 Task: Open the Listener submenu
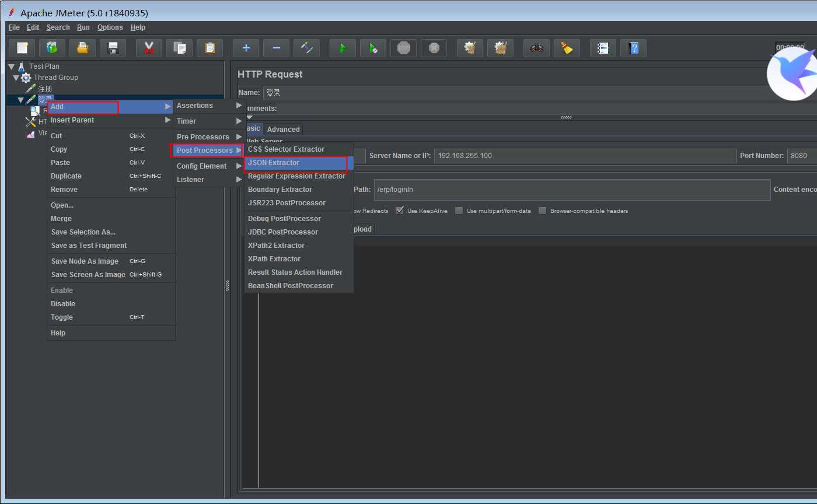[x=210, y=180]
